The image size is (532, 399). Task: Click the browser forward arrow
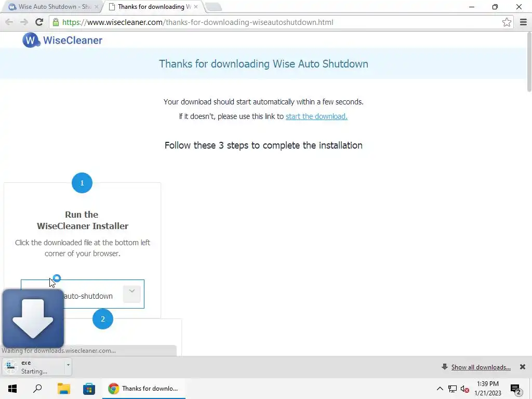(24, 22)
